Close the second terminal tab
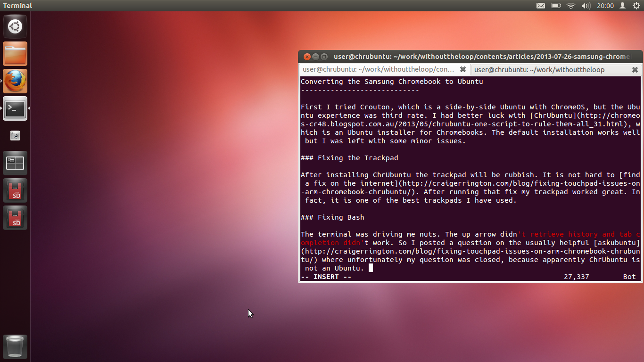 [x=635, y=69]
